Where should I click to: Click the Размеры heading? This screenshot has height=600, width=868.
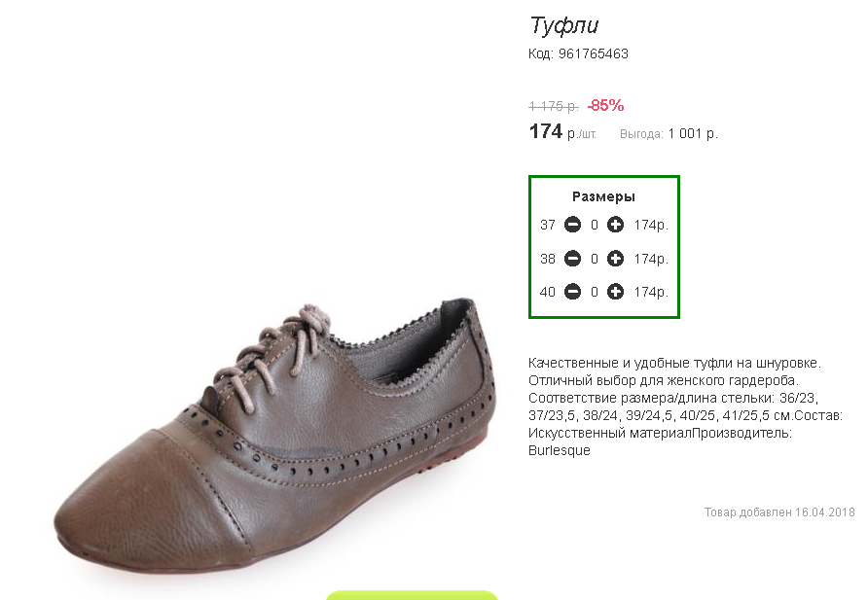point(603,196)
